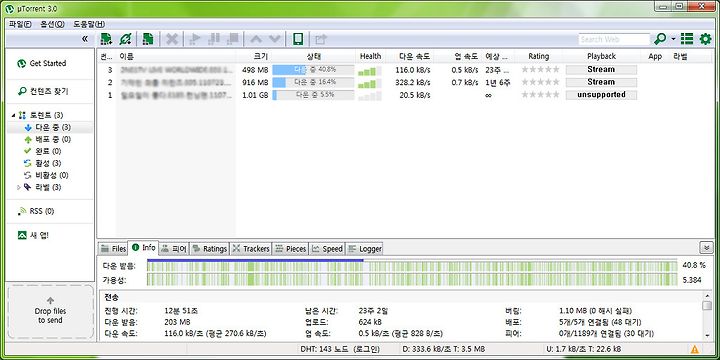The width and height of the screenshot is (720, 360).
Task: Collapse detail pane with chevron button
Action: click(x=706, y=248)
